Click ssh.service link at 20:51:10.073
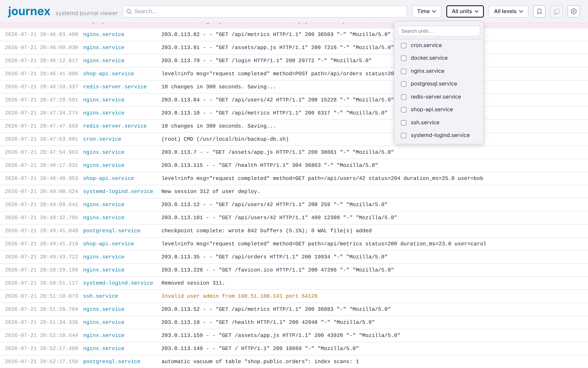 [x=101, y=296]
